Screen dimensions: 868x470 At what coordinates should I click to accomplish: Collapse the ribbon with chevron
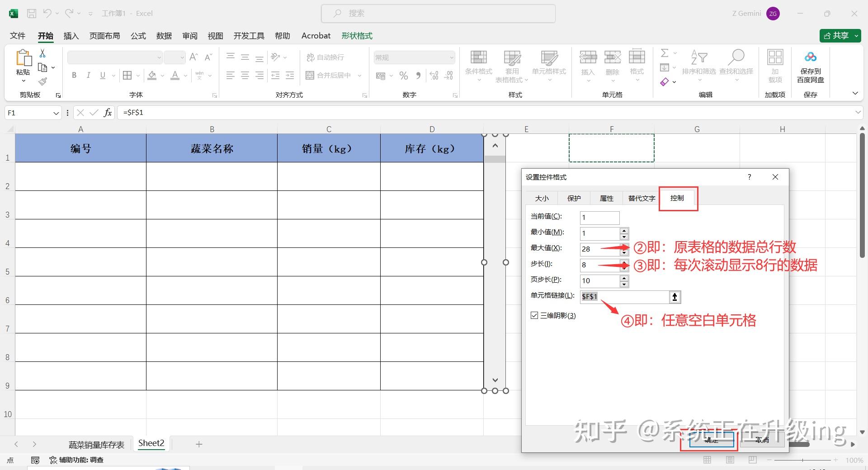pos(855,93)
